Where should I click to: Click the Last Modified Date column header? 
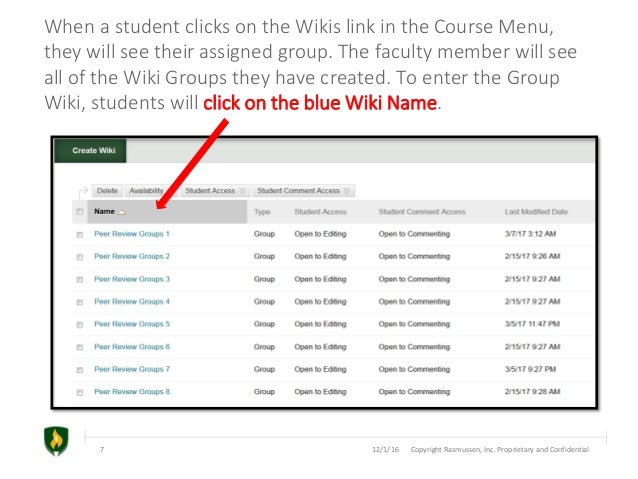coord(536,212)
